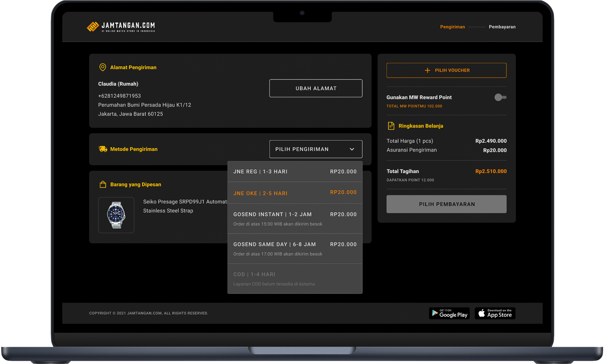Click the shopping bag icon

click(103, 184)
